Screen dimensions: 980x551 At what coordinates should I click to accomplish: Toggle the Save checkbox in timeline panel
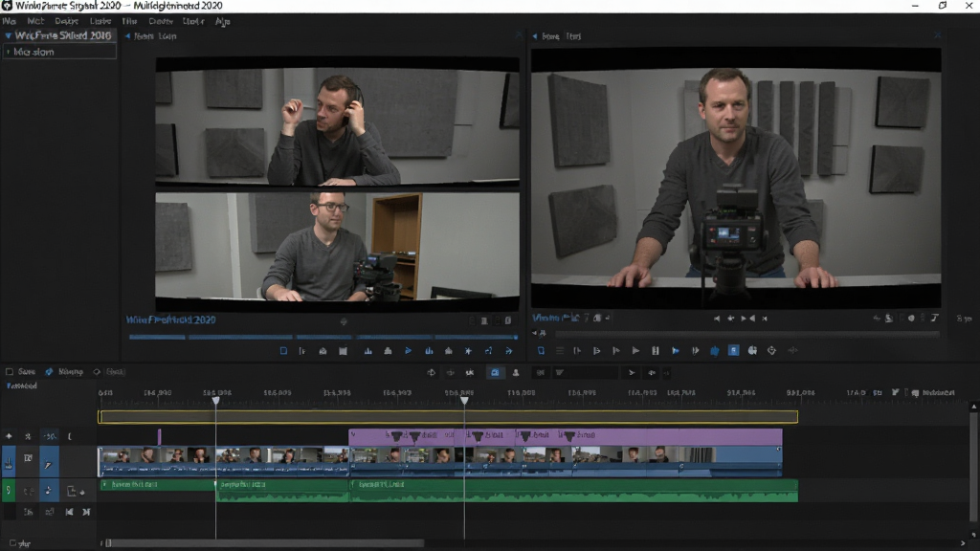pos(10,372)
